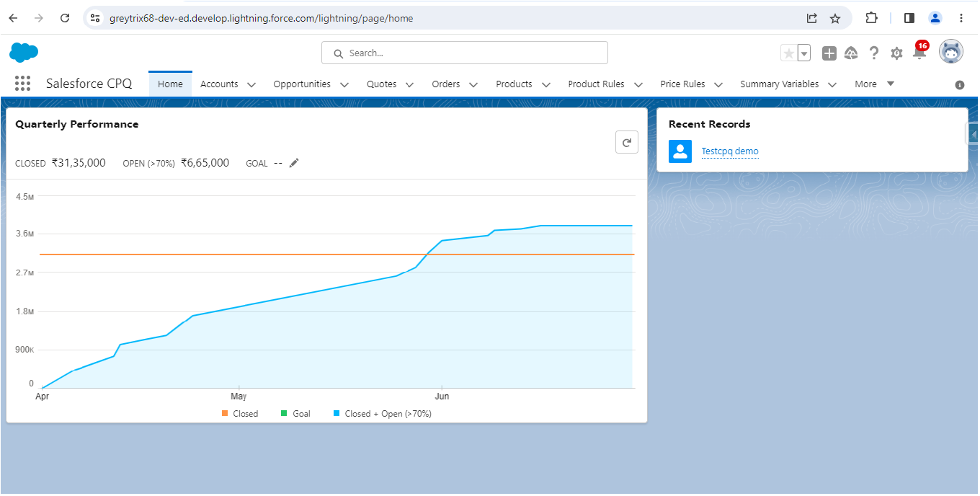980x496 pixels.
Task: Switch to the Quotes tab
Action: (381, 84)
